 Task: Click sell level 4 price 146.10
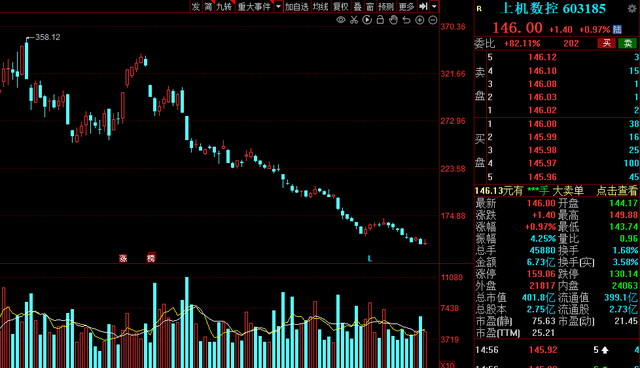[x=542, y=71]
